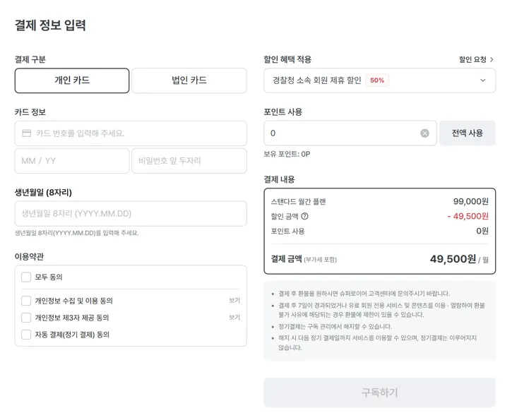
Task: Click the dropdown chevron for discount selection
Action: click(x=483, y=80)
